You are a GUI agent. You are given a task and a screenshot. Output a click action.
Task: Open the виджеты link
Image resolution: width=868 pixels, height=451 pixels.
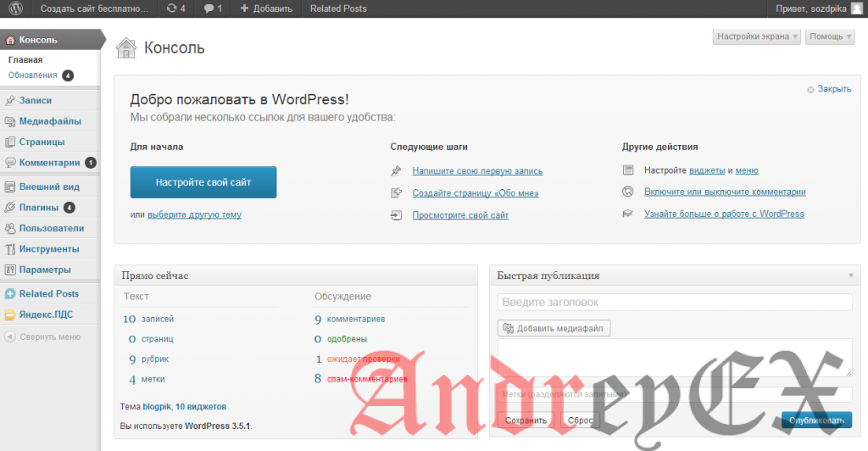tap(706, 170)
